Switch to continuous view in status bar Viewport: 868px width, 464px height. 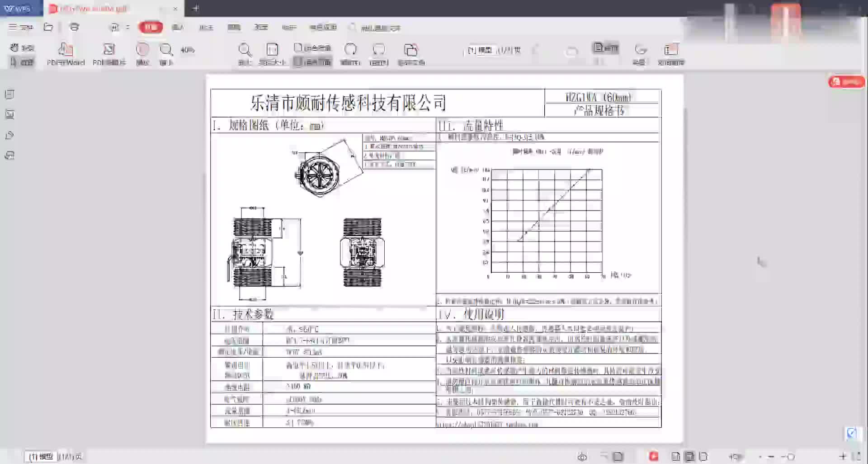[689, 457]
